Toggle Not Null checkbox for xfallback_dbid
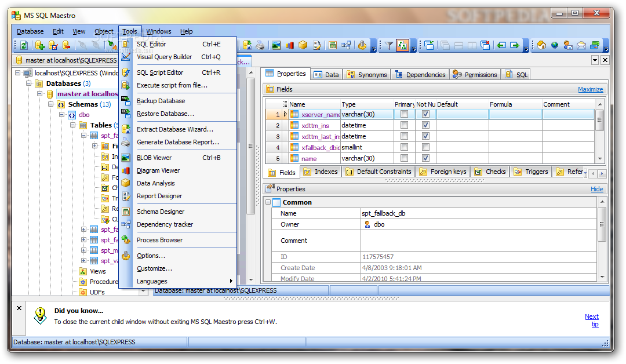Viewport: 626px width, 364px height. [425, 147]
